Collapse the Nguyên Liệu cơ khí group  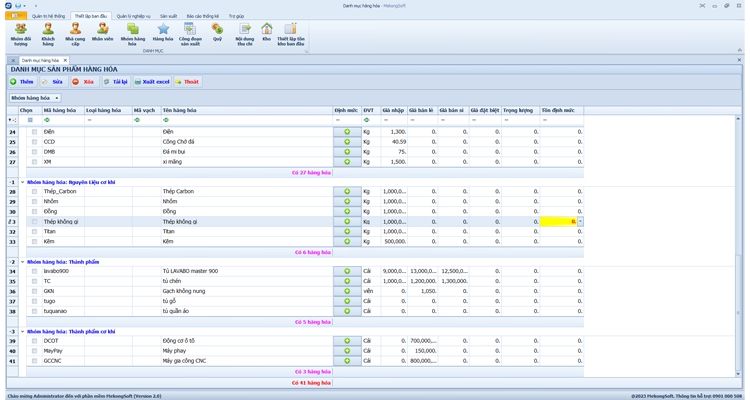coord(23,182)
